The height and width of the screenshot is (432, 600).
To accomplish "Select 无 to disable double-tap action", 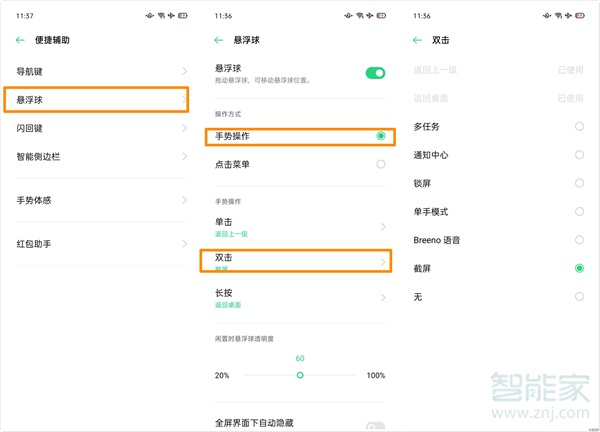I will (x=579, y=297).
